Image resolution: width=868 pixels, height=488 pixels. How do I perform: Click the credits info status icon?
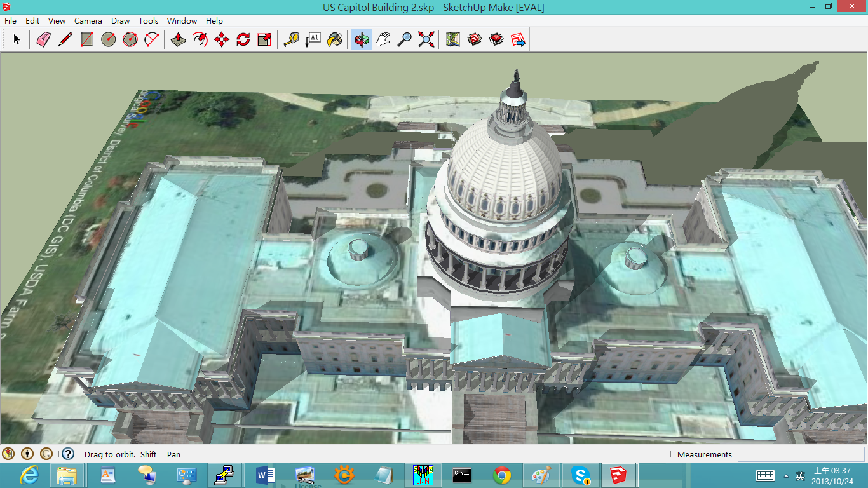pyautogui.click(x=27, y=454)
